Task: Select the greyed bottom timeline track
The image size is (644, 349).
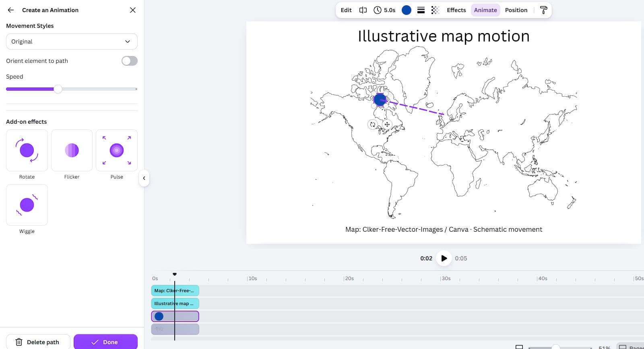Action: coord(175,329)
